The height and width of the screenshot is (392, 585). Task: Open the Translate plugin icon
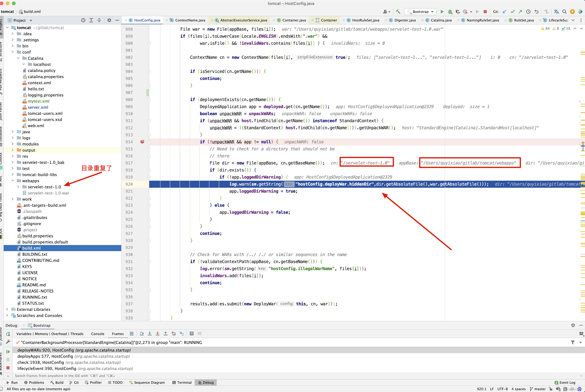[x=556, y=11]
